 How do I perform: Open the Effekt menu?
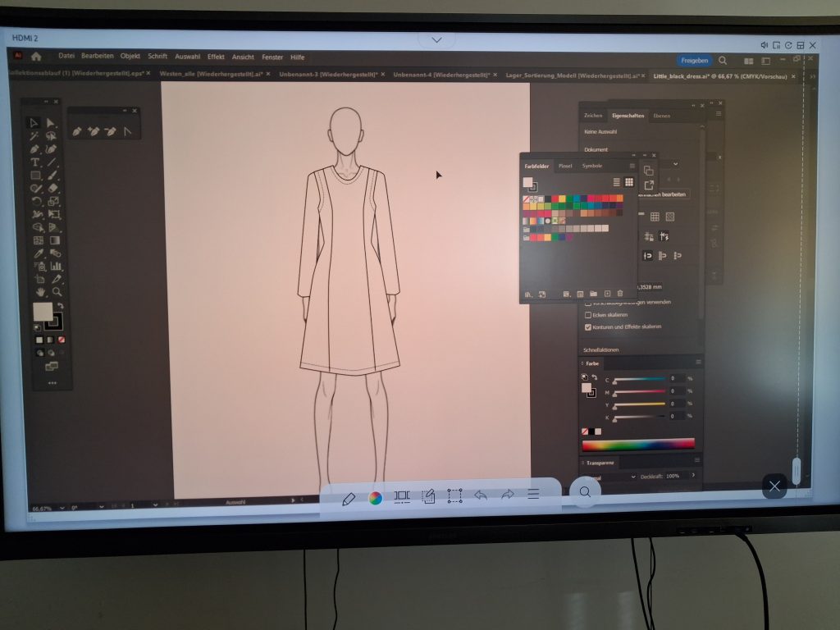point(216,57)
